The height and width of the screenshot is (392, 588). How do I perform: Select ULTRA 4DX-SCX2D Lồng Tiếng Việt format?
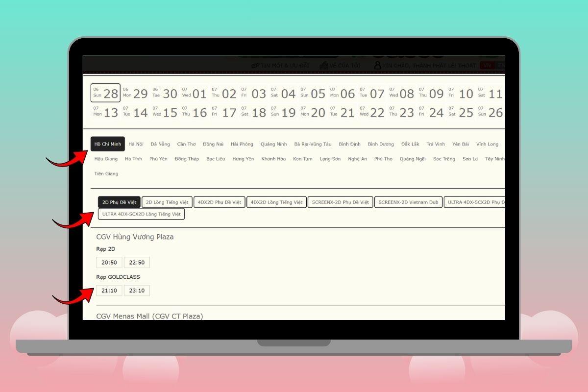pos(141,214)
